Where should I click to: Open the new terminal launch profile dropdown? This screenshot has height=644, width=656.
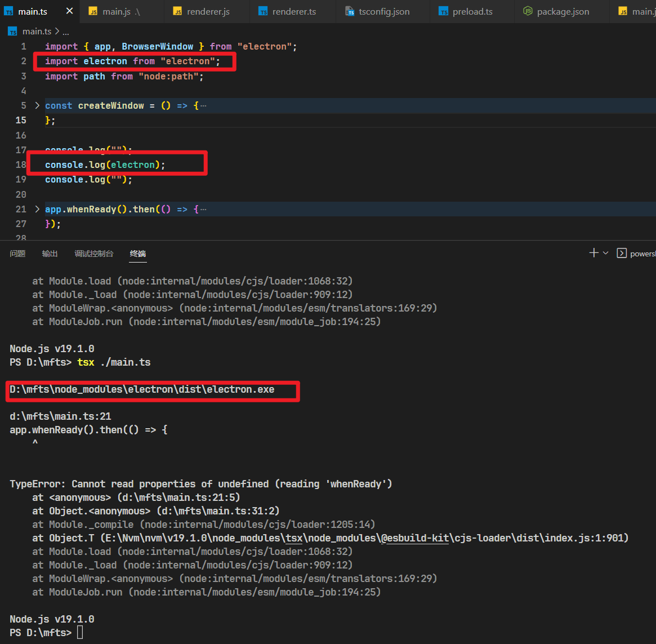(605, 253)
